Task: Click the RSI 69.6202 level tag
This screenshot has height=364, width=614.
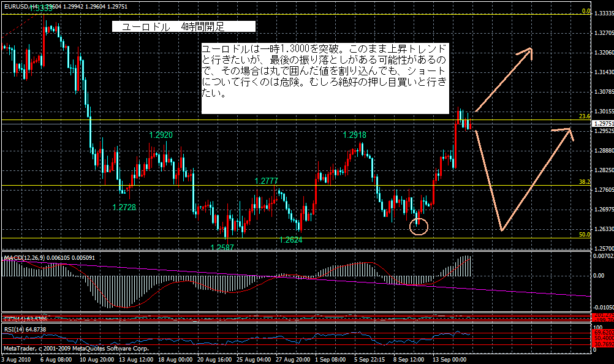Action: point(604,333)
